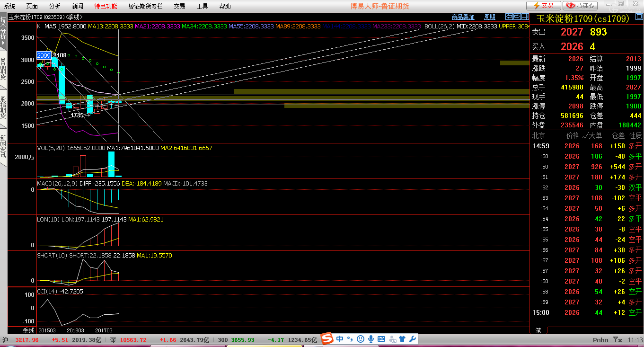
Task: Click the 买入 price 2026
Action: [572, 46]
